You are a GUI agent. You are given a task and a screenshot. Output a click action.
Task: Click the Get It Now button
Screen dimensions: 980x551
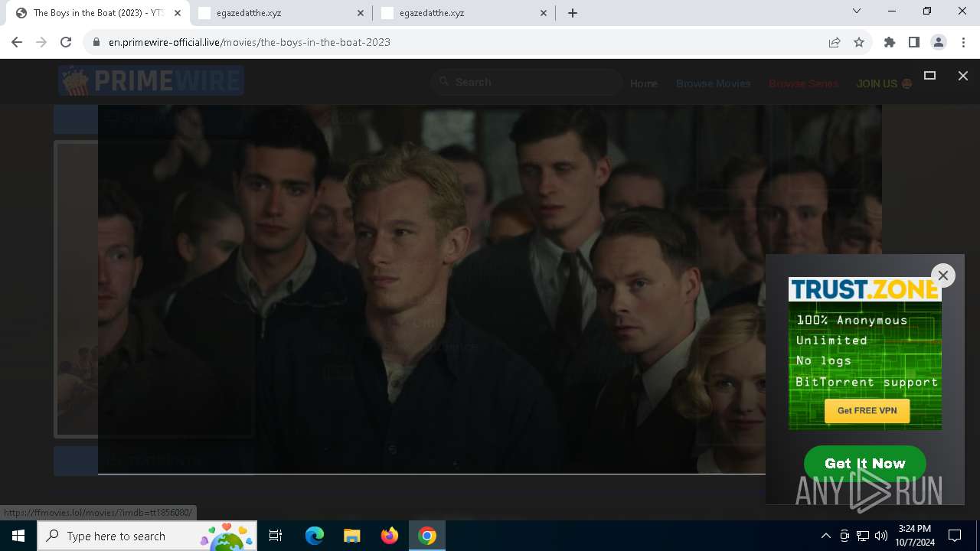[x=865, y=463]
